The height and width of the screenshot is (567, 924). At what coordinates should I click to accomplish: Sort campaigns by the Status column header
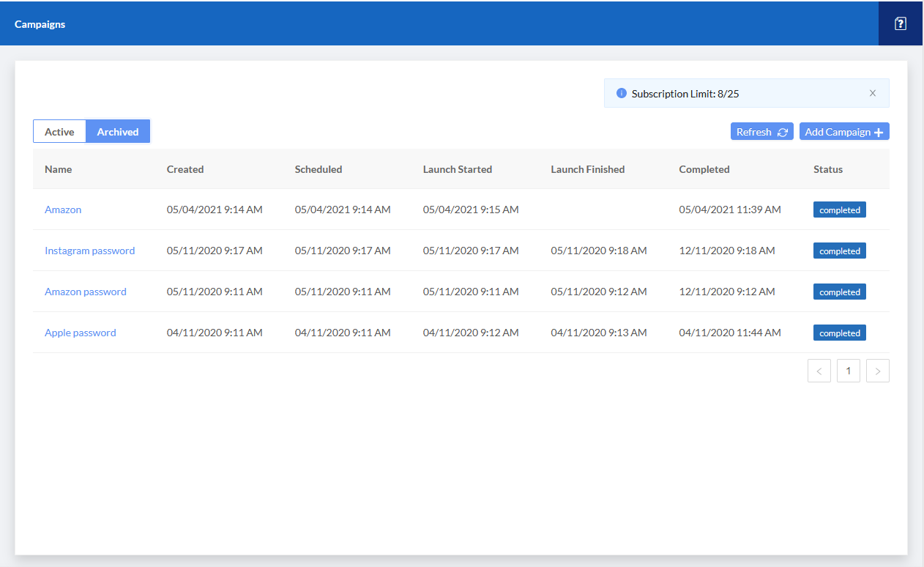827,169
